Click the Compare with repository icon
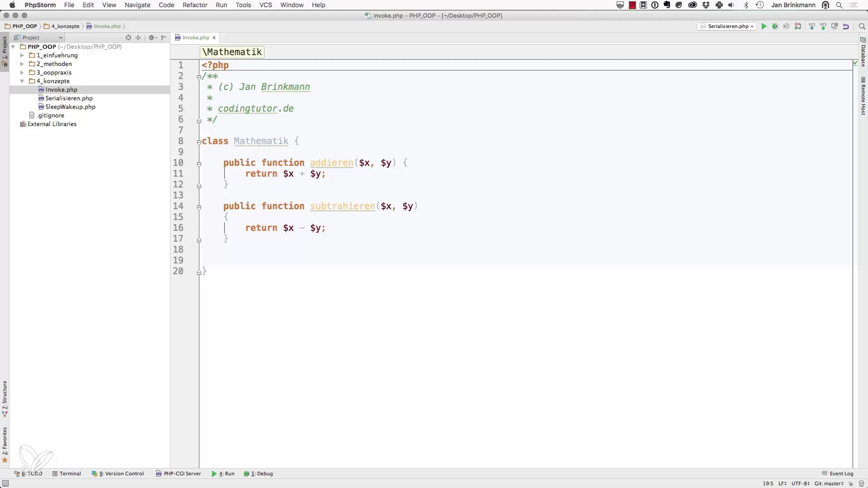 pyautogui.click(x=835, y=26)
